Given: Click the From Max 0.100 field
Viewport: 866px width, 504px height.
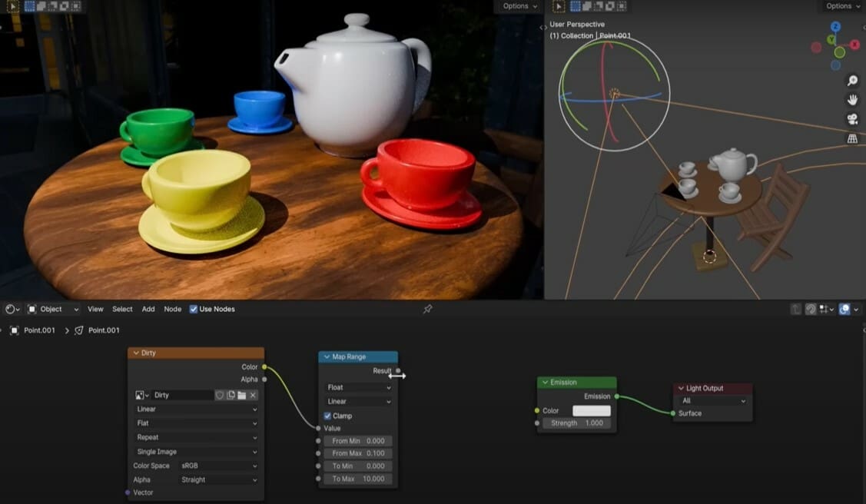Looking at the screenshot, I should point(358,453).
